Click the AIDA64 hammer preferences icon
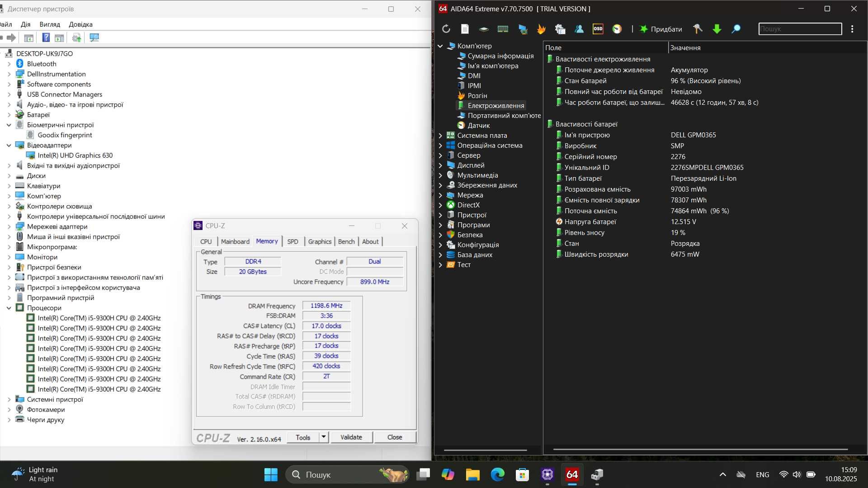The height and width of the screenshot is (488, 868). tap(698, 29)
